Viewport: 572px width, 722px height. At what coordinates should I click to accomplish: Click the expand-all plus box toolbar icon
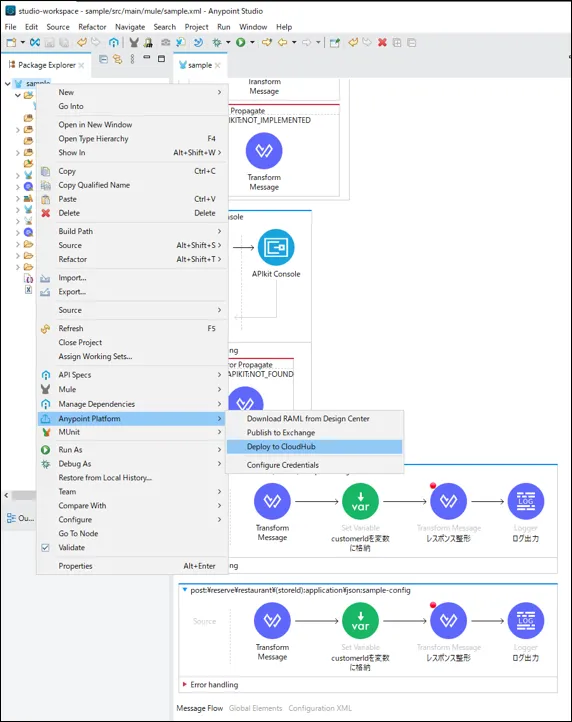(x=397, y=42)
